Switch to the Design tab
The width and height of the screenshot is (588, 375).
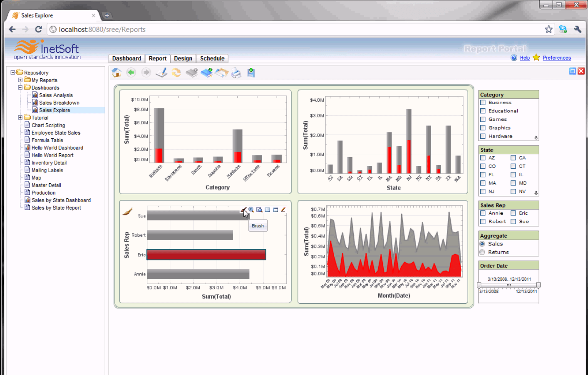[x=183, y=58]
